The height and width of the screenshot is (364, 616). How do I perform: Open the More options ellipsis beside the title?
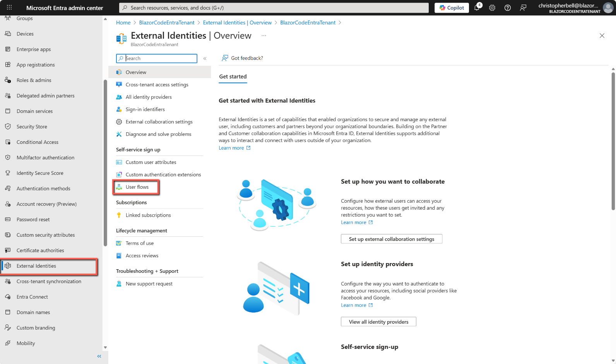tap(264, 36)
